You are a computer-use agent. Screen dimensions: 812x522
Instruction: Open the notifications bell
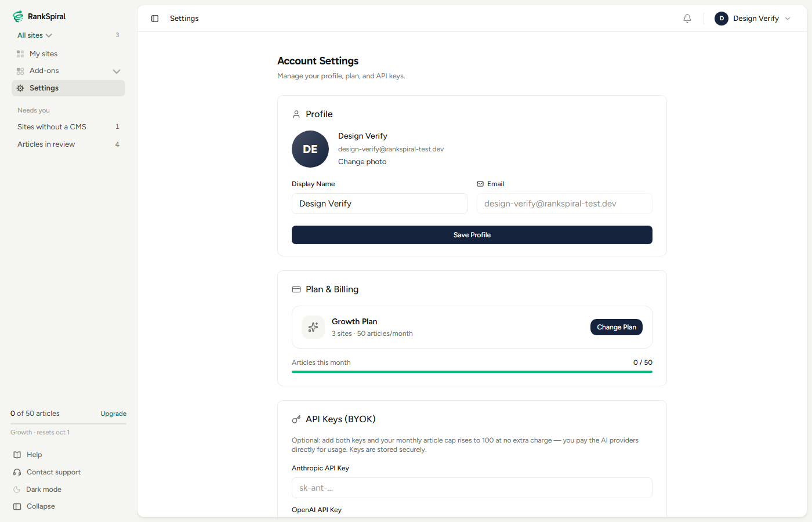687,19
